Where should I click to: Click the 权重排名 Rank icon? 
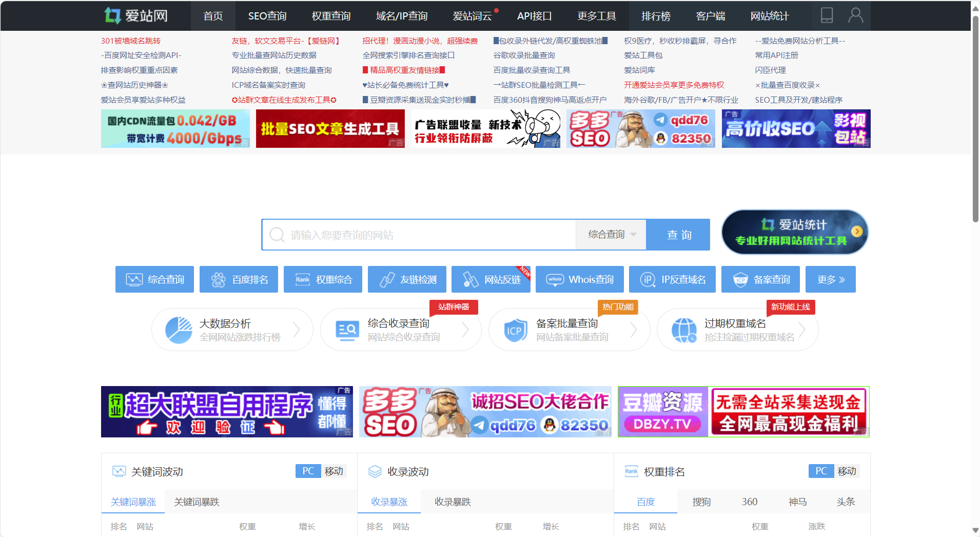[631, 471]
